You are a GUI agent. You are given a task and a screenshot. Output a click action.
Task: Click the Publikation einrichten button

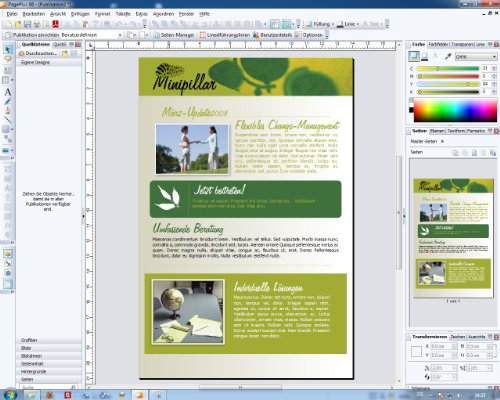pos(32,35)
